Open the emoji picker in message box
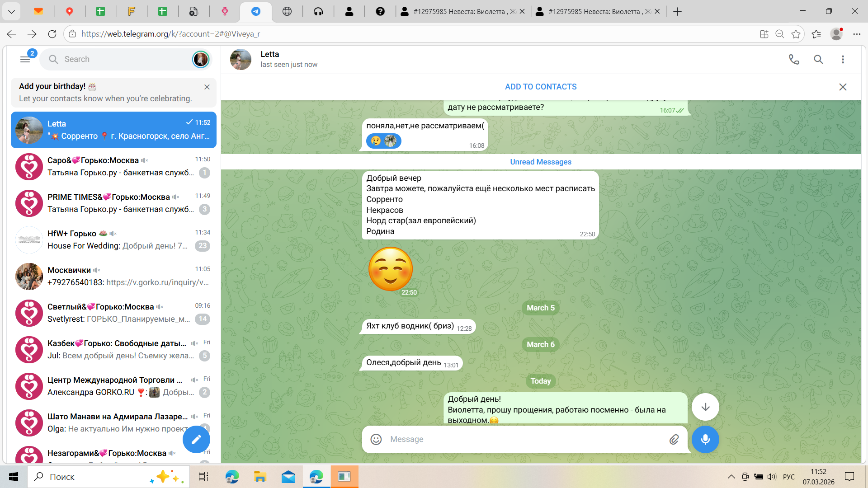Screen dimensions: 868x488 point(376,439)
